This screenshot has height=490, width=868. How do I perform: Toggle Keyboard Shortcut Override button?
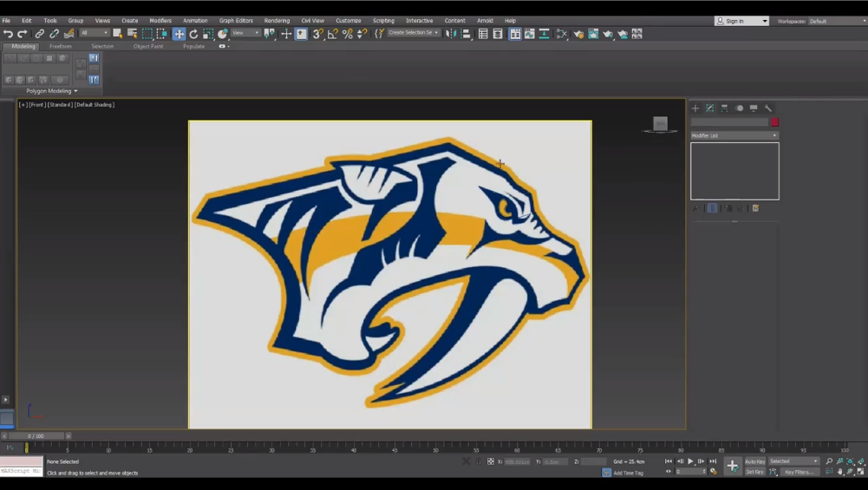pos(301,34)
